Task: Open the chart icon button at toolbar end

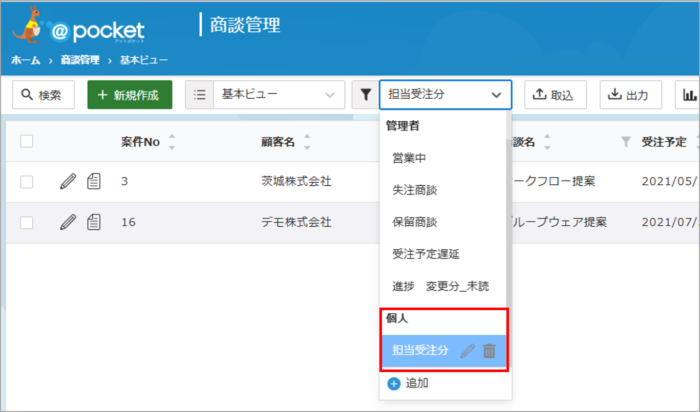Action: pyautogui.click(x=689, y=95)
